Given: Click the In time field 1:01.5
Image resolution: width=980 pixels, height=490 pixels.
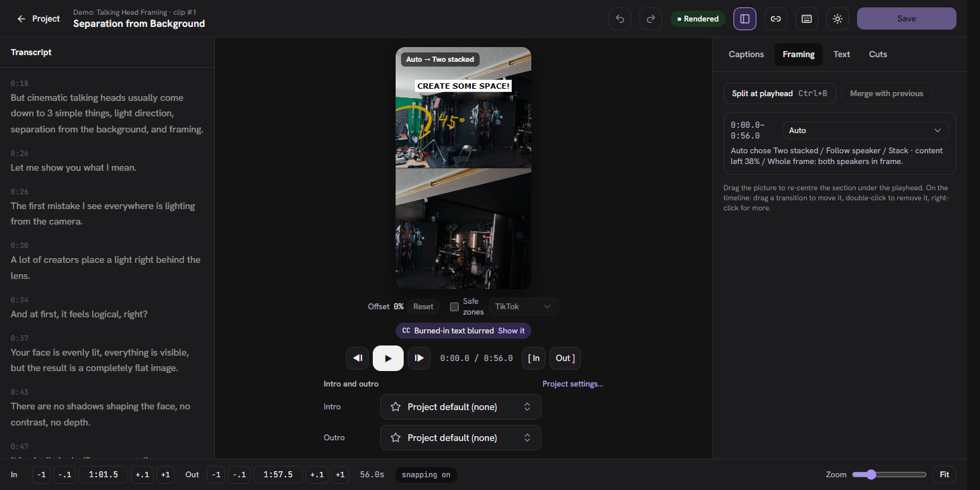Looking at the screenshot, I should point(103,475).
